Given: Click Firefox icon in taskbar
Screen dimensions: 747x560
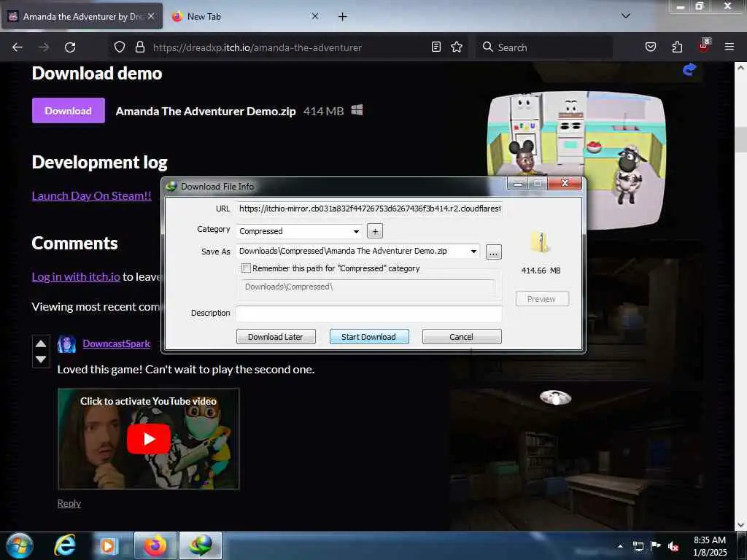Looking at the screenshot, I should pos(155,545).
